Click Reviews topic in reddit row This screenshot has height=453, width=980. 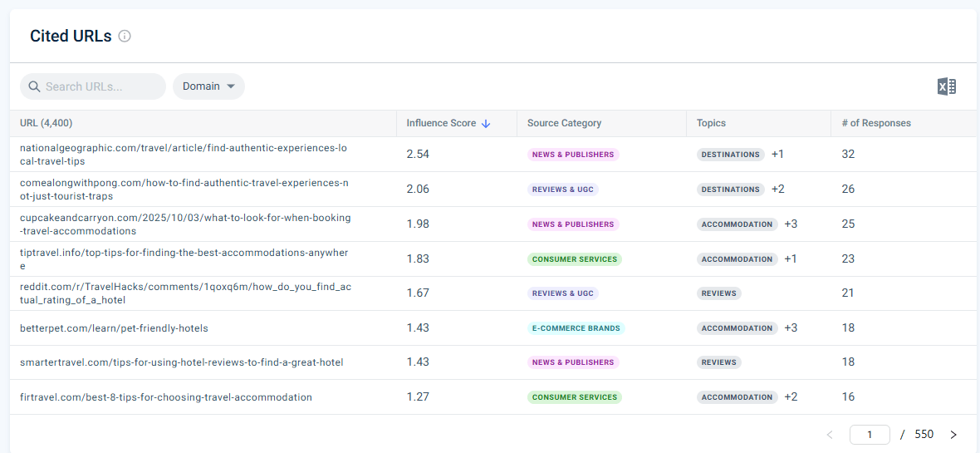(718, 293)
